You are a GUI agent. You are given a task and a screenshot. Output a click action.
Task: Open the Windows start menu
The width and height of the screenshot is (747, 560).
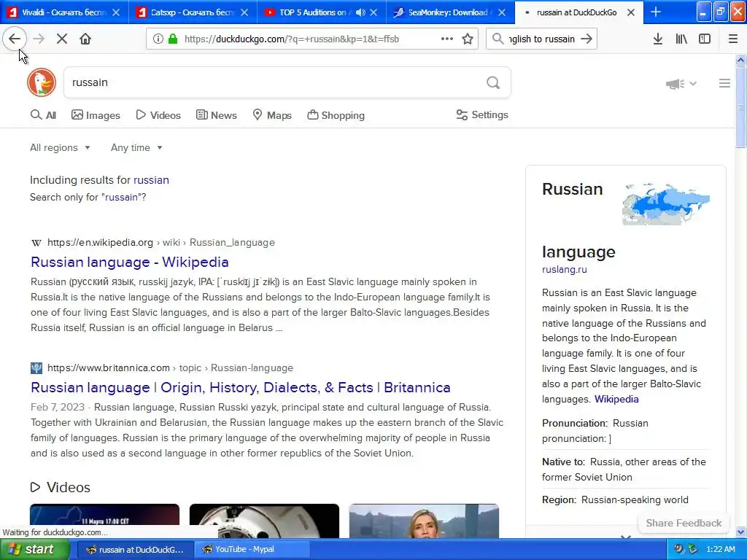pyautogui.click(x=35, y=549)
